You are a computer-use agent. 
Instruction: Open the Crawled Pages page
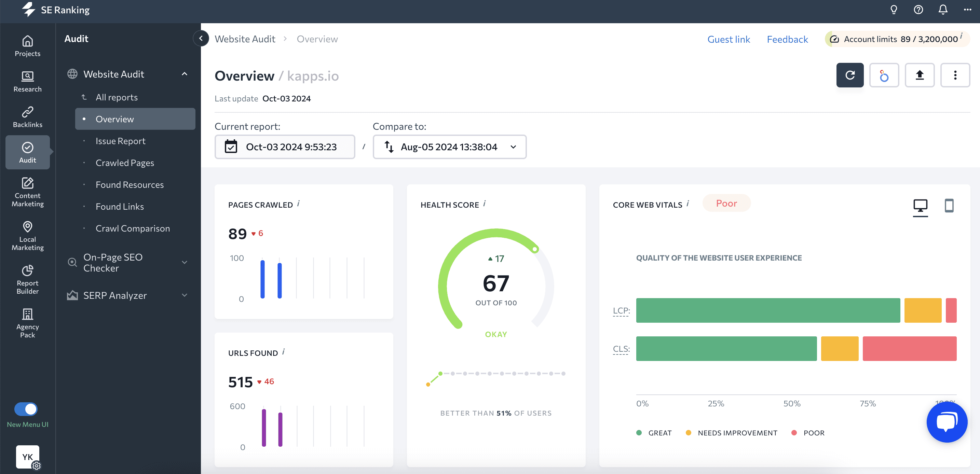tap(125, 163)
